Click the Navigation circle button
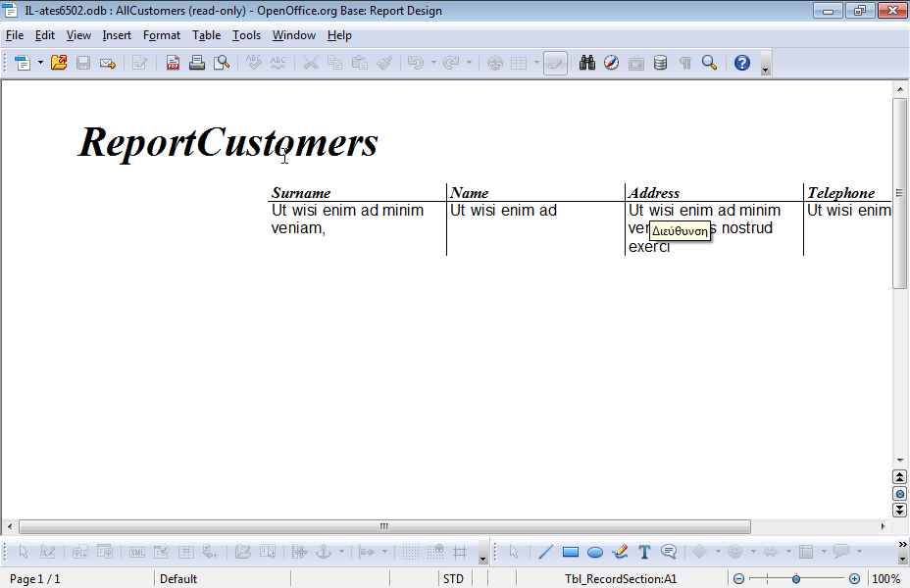 pos(899,494)
